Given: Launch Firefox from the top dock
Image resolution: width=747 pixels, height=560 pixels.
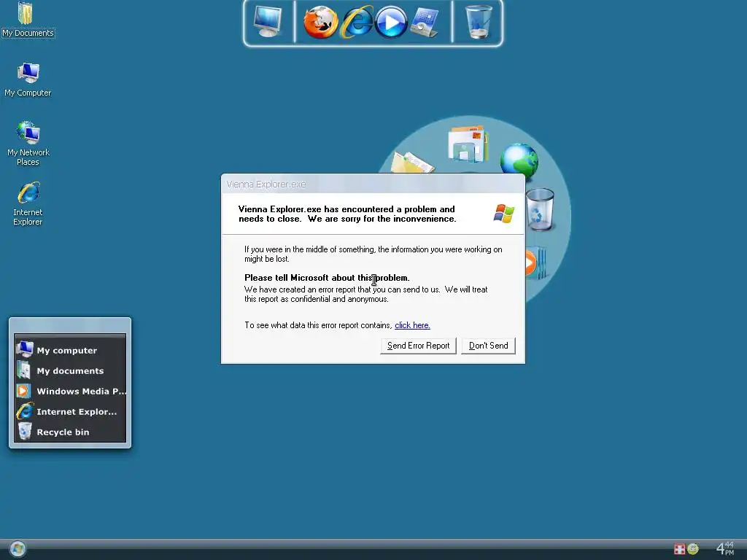Looking at the screenshot, I should 321,22.
